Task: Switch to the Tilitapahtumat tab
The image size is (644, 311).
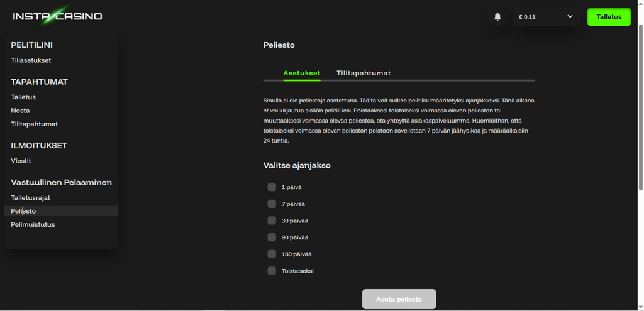Action: pyautogui.click(x=364, y=73)
